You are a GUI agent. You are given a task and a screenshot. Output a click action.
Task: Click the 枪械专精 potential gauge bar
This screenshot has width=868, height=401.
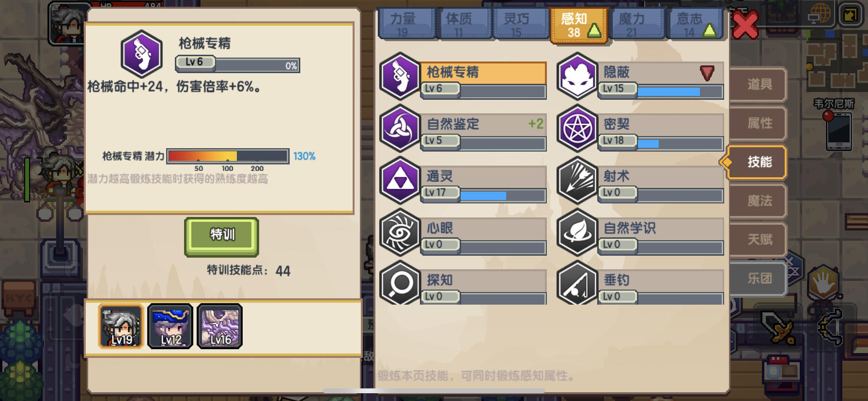pyautogui.click(x=228, y=156)
